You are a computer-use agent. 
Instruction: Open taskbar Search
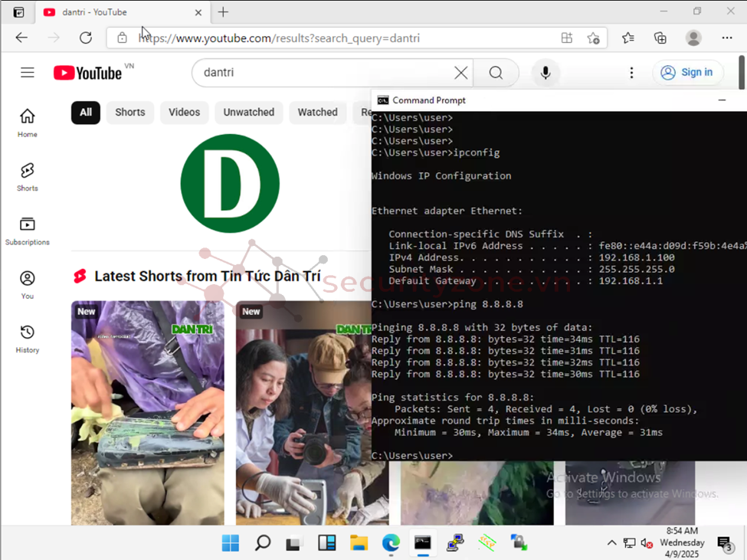[263, 542]
